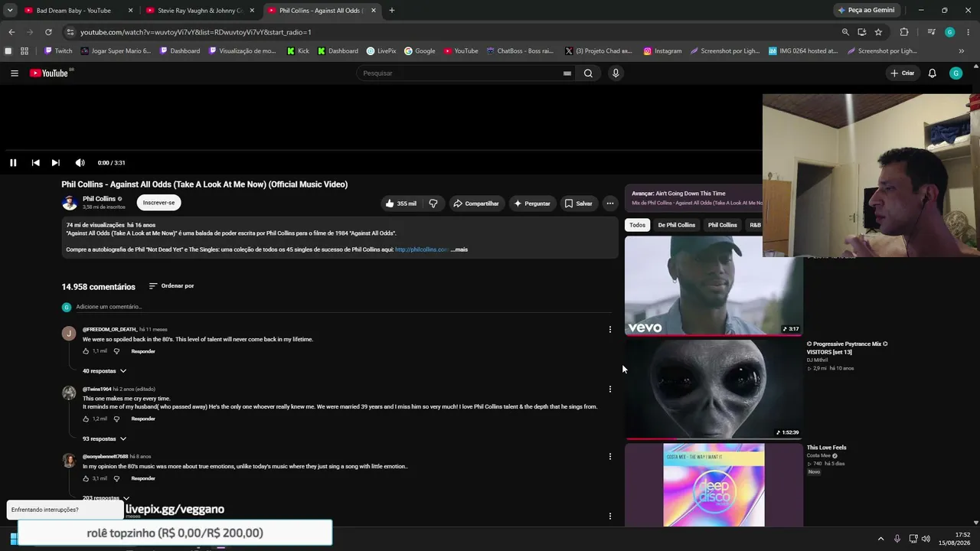The height and width of the screenshot is (551, 980).
Task: Pause the video with the player pause button
Action: [13, 162]
